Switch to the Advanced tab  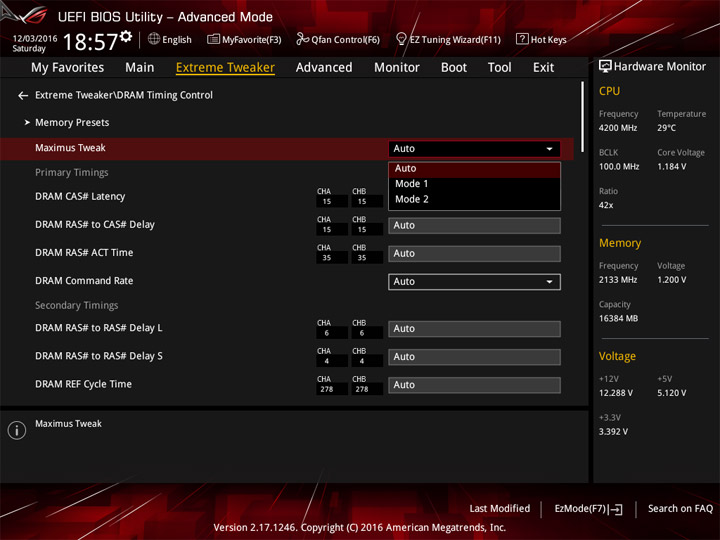[324, 68]
